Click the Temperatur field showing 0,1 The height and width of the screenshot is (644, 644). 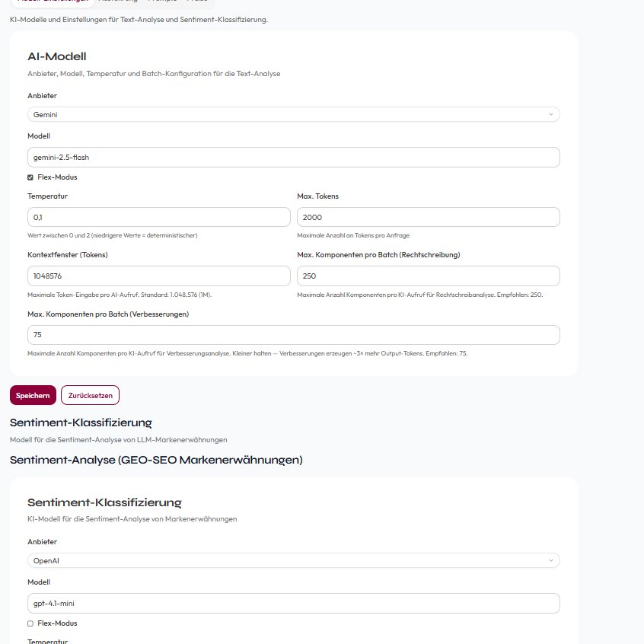click(158, 217)
